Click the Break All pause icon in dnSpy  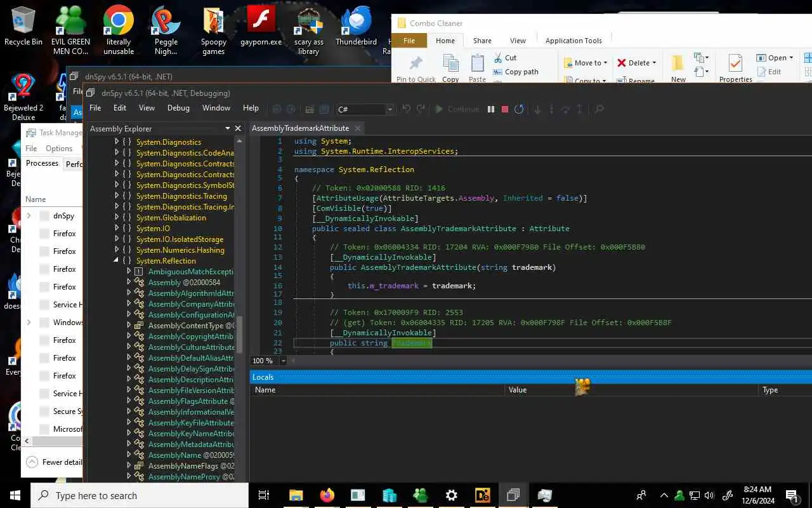click(491, 109)
